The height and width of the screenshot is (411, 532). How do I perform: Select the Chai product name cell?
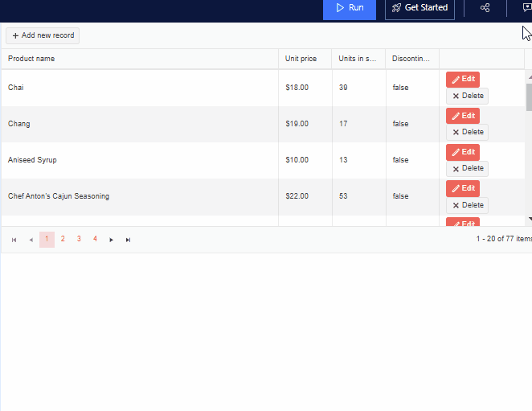[140, 88]
